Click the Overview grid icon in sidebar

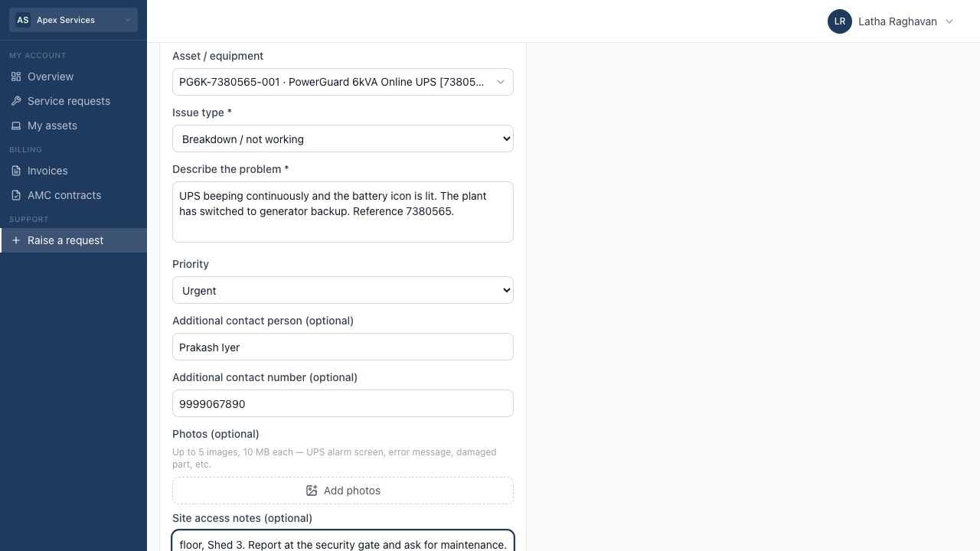(x=16, y=77)
